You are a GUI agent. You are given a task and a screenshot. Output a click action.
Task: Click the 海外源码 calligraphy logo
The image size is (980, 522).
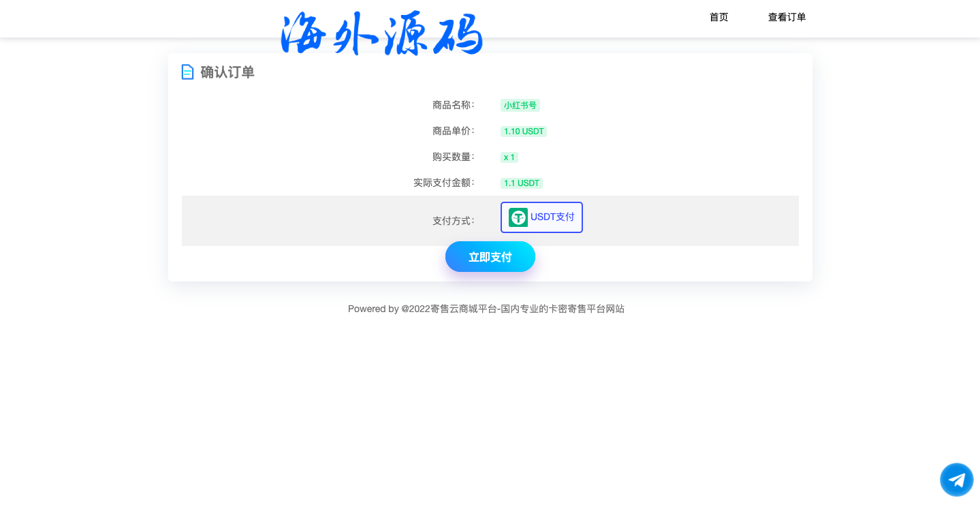pos(381,33)
